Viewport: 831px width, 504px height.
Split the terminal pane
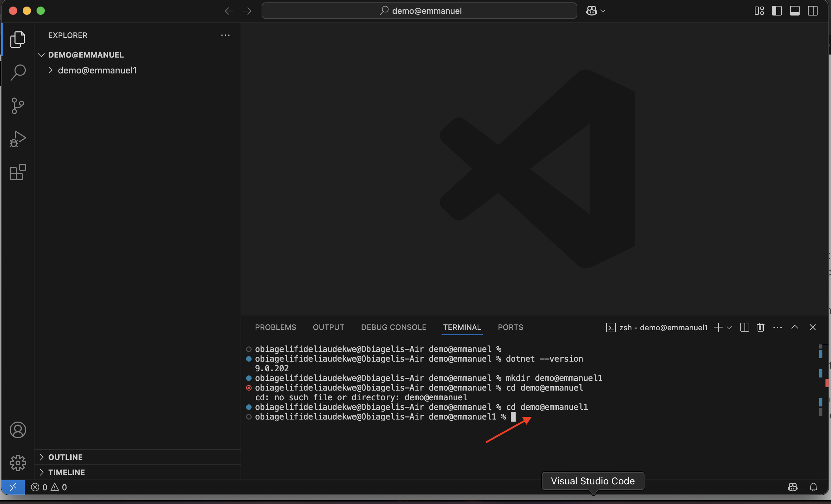tap(744, 327)
